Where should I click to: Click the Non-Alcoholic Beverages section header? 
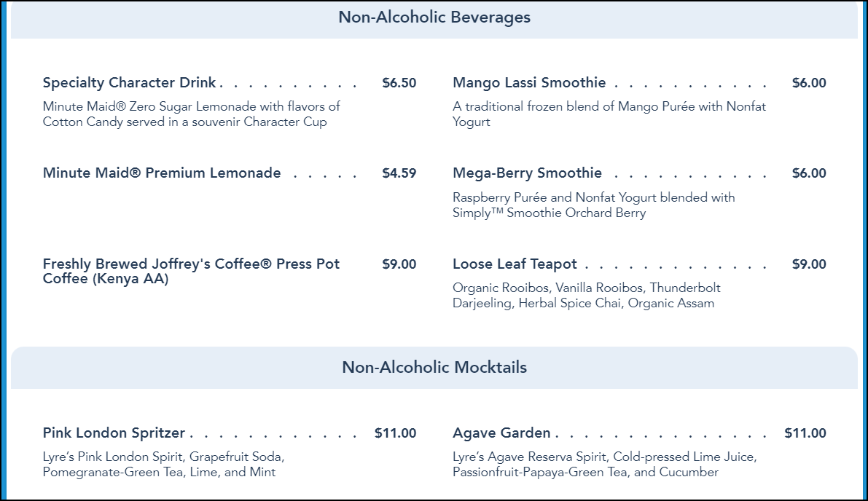[434, 17]
